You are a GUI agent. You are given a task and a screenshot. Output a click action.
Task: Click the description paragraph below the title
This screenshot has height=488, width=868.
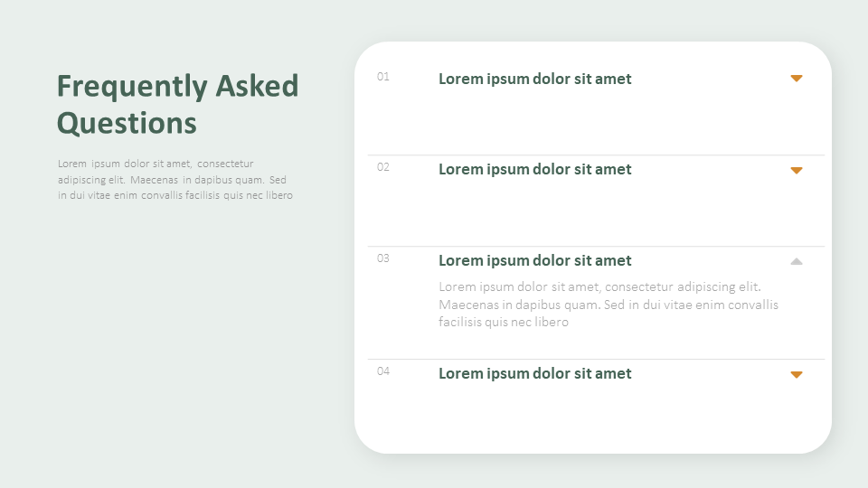pyautogui.click(x=175, y=179)
